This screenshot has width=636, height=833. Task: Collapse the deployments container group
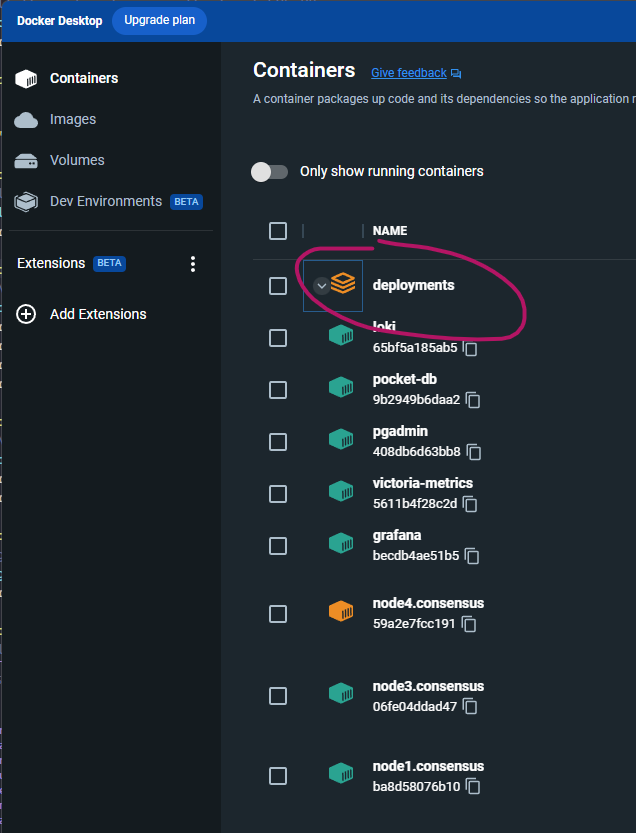point(321,284)
